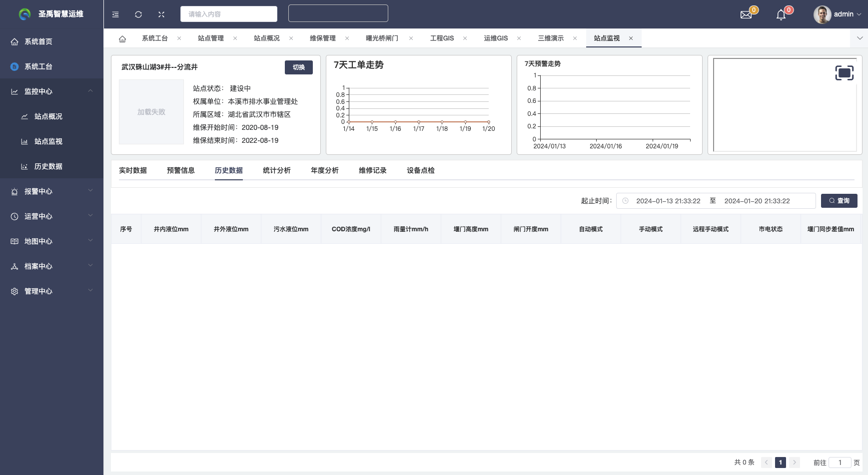
Task: Open 历史数据 in the sidebar
Action: click(x=48, y=166)
